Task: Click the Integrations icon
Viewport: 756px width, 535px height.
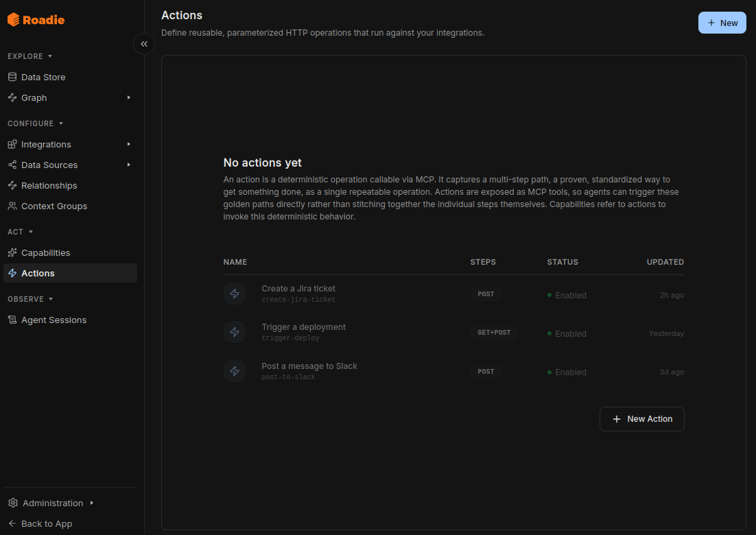Action: [x=12, y=144]
